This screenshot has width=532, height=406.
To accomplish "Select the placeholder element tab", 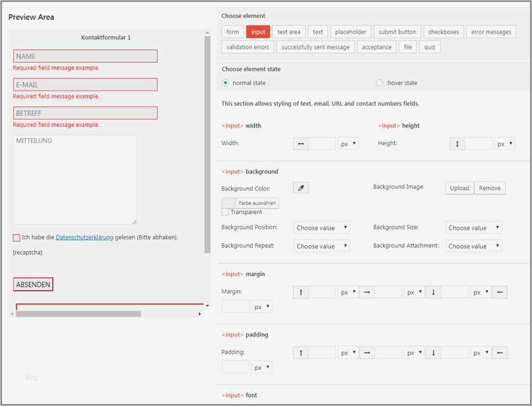I will [351, 31].
